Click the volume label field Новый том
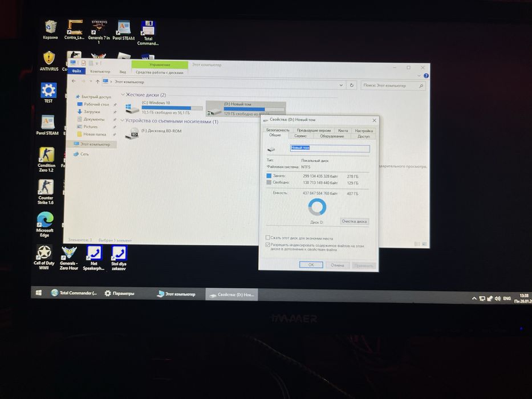The height and width of the screenshot is (399, 532). pyautogui.click(x=330, y=148)
